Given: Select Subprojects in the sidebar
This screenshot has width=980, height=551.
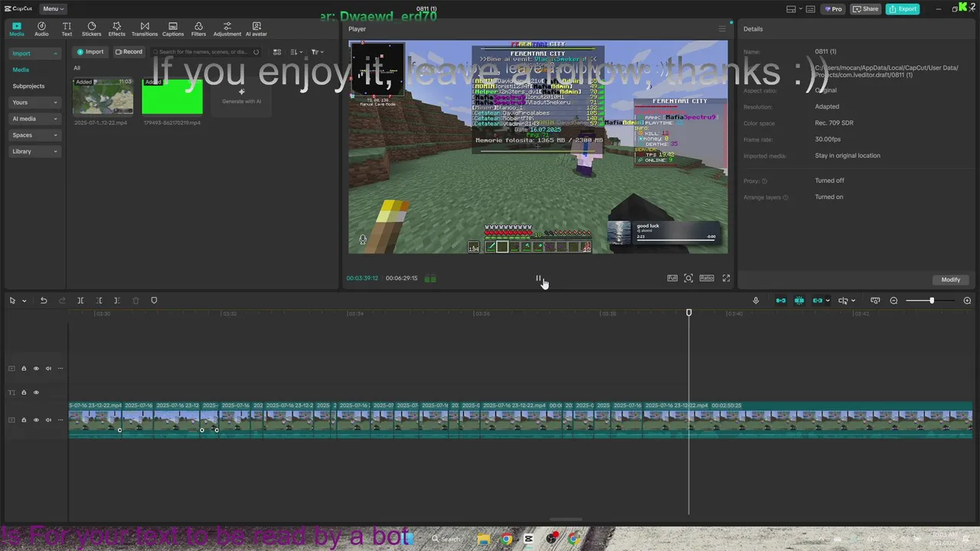Looking at the screenshot, I should [x=28, y=86].
